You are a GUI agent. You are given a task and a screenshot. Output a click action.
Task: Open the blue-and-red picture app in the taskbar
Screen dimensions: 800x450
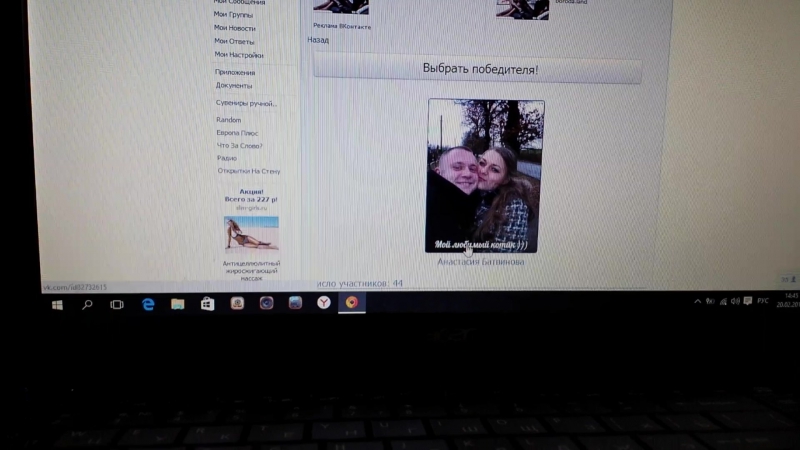pos(295,303)
